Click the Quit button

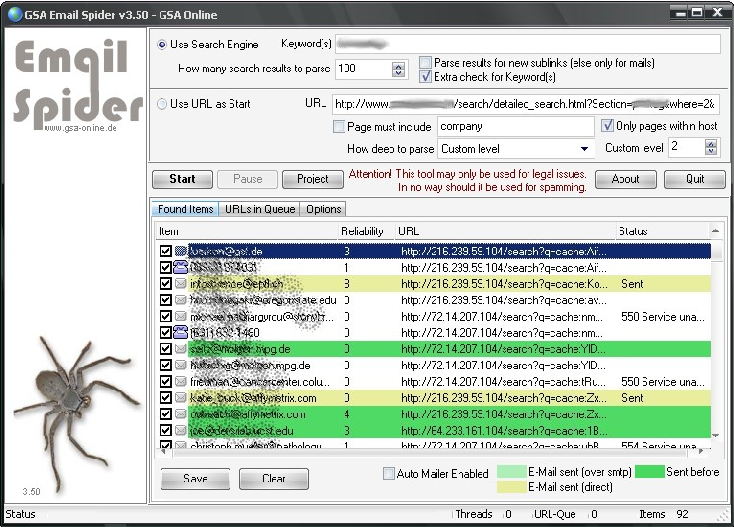coord(695,179)
